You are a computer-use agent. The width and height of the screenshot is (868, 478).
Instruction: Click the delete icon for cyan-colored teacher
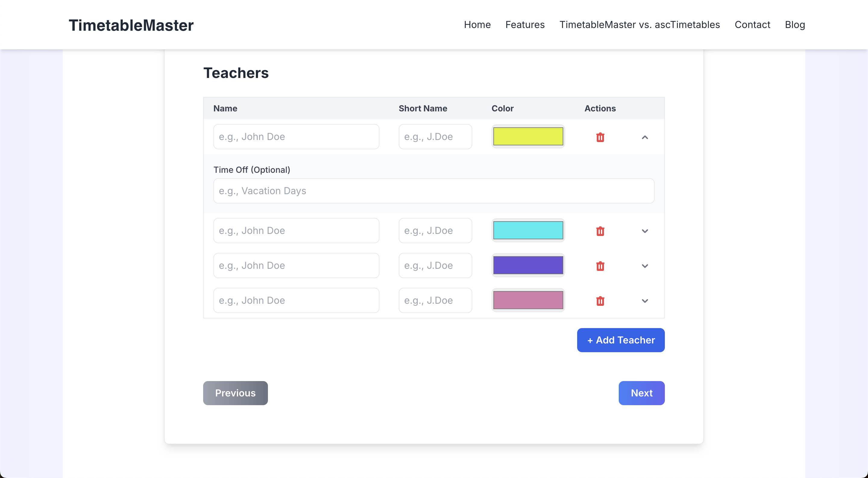[x=600, y=230]
